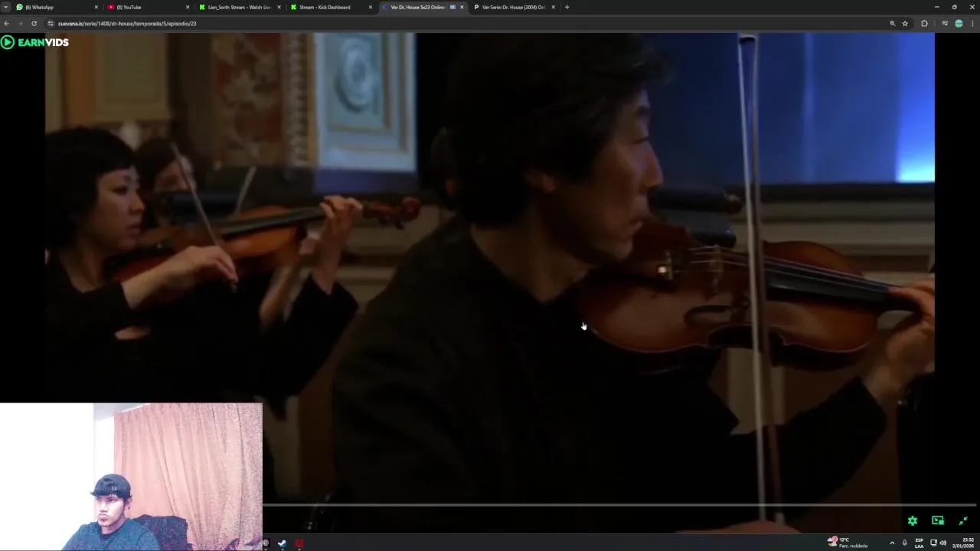Viewport: 980px width, 551px height.
Task: Close the Kick Dashboard tab
Action: [371, 7]
